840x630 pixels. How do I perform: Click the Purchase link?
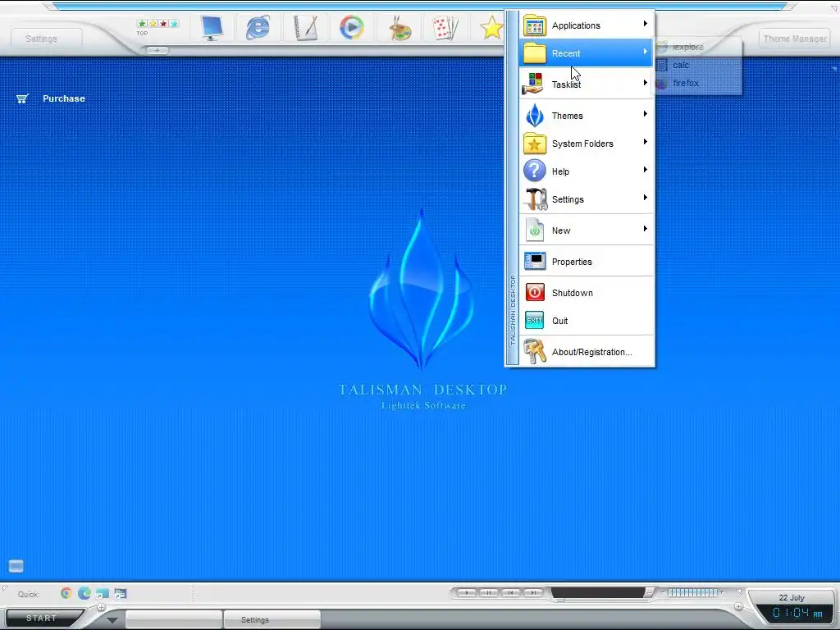coord(64,98)
